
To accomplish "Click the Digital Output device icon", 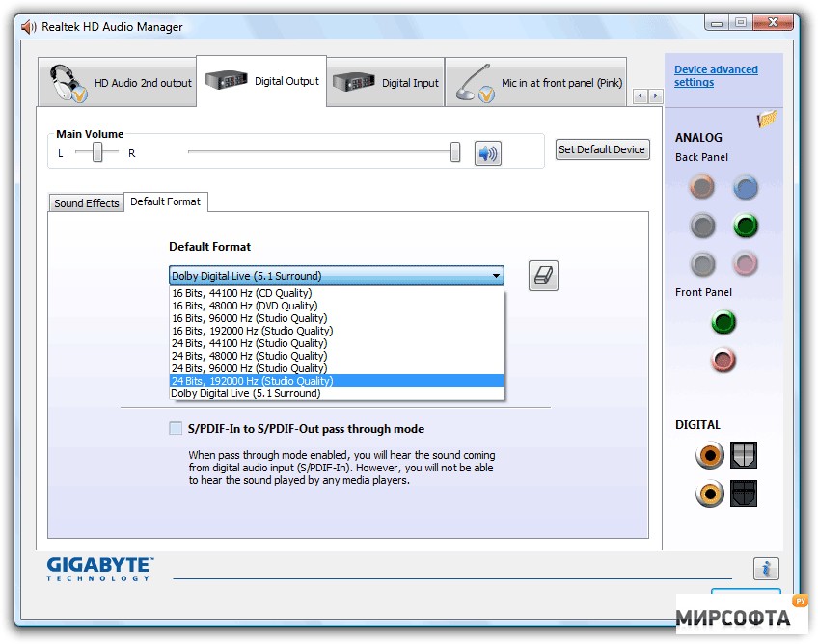I will 226,80.
